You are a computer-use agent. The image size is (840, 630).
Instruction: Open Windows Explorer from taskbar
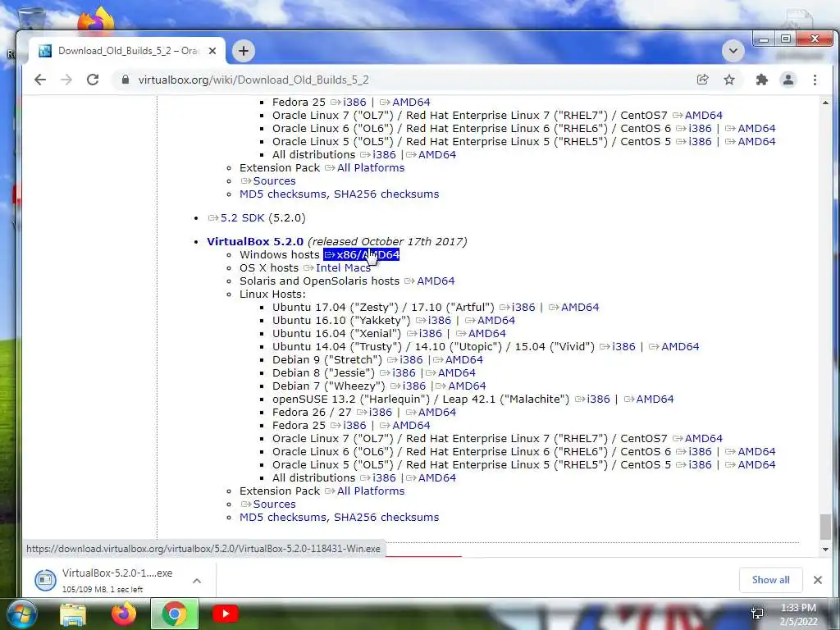click(73, 614)
